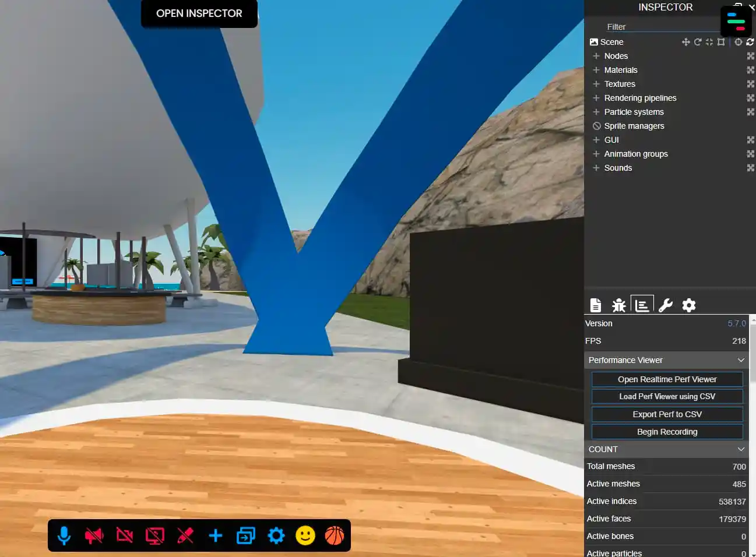Image resolution: width=756 pixels, height=557 pixels.
Task: Click the blue gear settings icon
Action: click(276, 535)
